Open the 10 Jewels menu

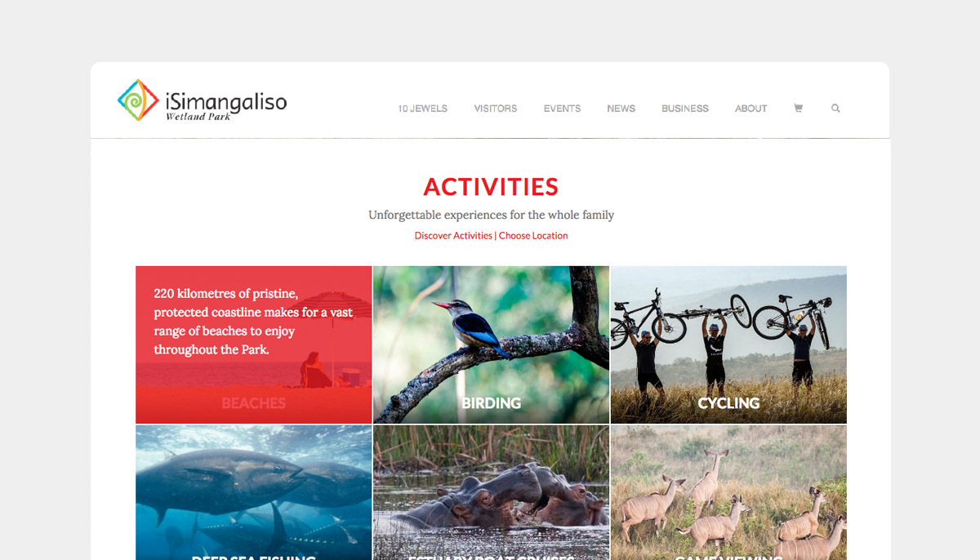(423, 109)
